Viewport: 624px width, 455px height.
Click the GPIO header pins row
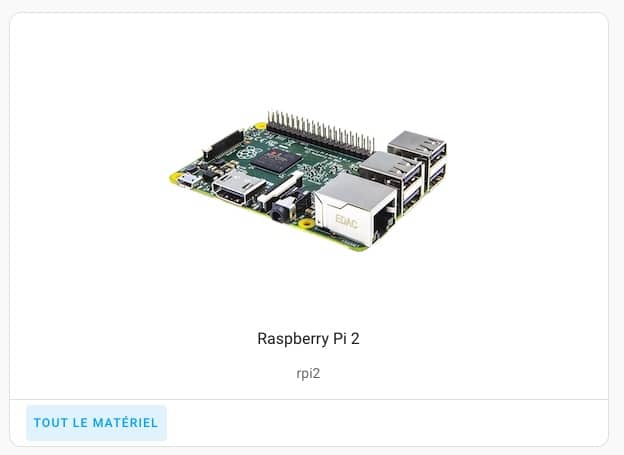point(320,133)
